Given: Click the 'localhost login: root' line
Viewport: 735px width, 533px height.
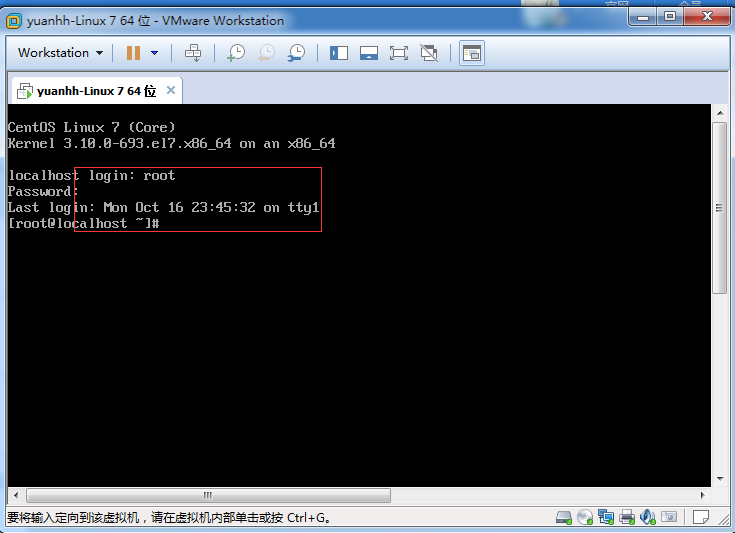Looking at the screenshot, I should pyautogui.click(x=92, y=175).
